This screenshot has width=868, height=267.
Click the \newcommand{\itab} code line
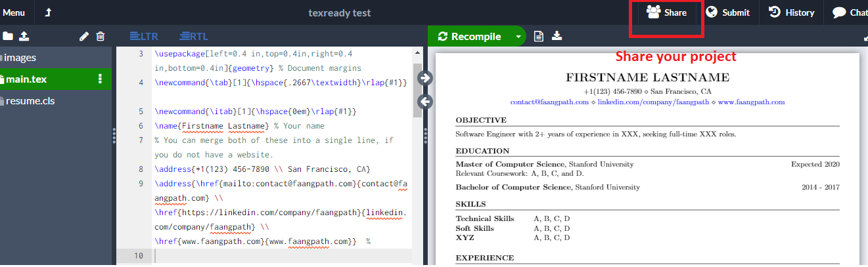click(255, 112)
